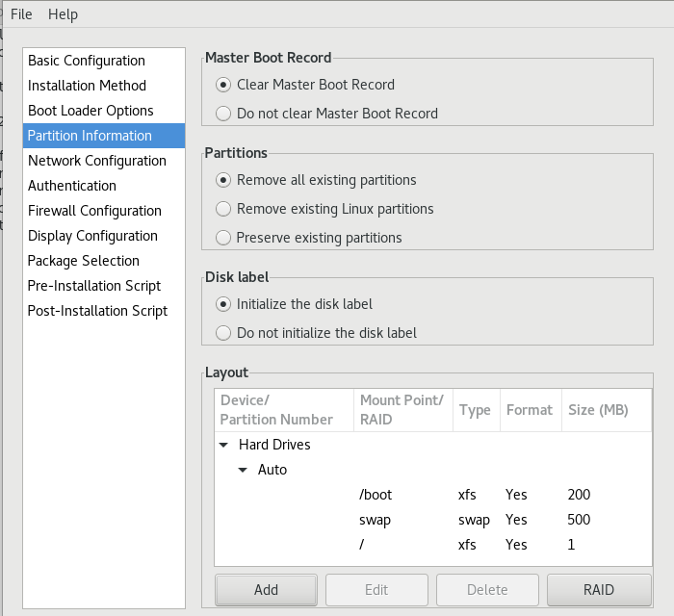
Task: Go to Installation Method section
Action: (x=104, y=86)
